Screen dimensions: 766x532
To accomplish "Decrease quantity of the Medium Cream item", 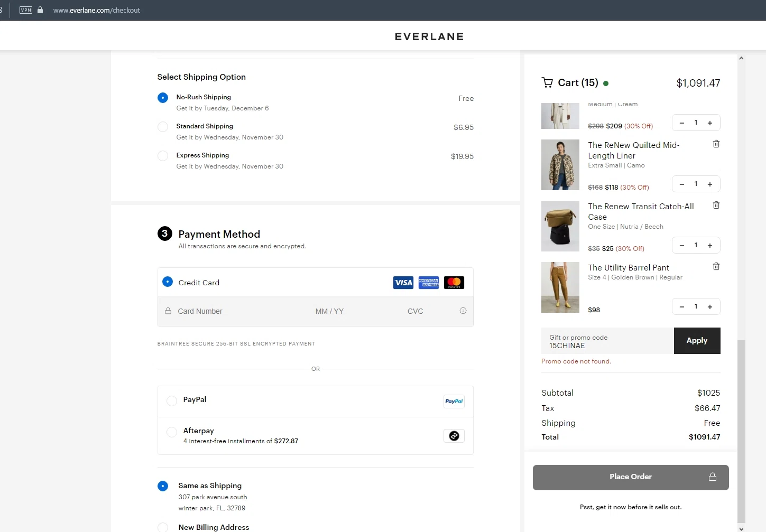I will point(682,123).
